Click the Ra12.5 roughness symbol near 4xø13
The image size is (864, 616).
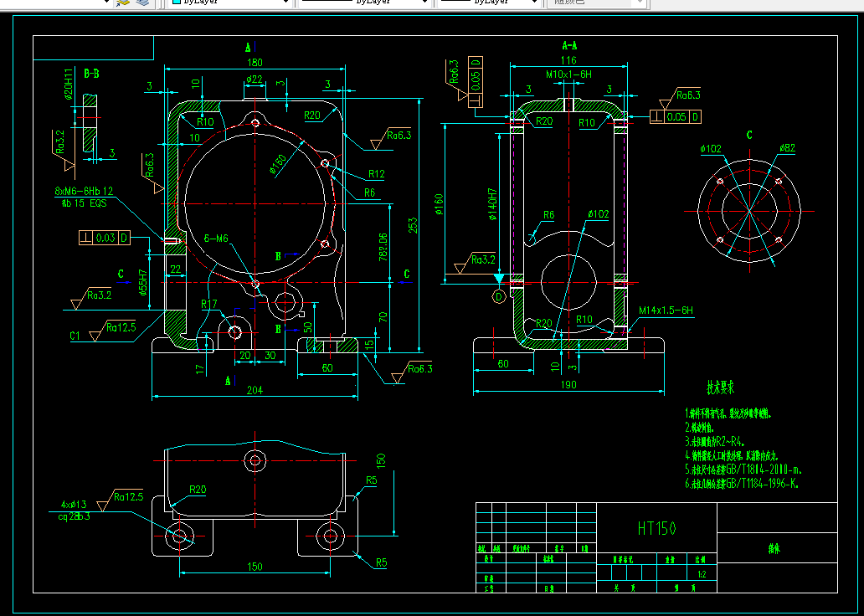120,501
